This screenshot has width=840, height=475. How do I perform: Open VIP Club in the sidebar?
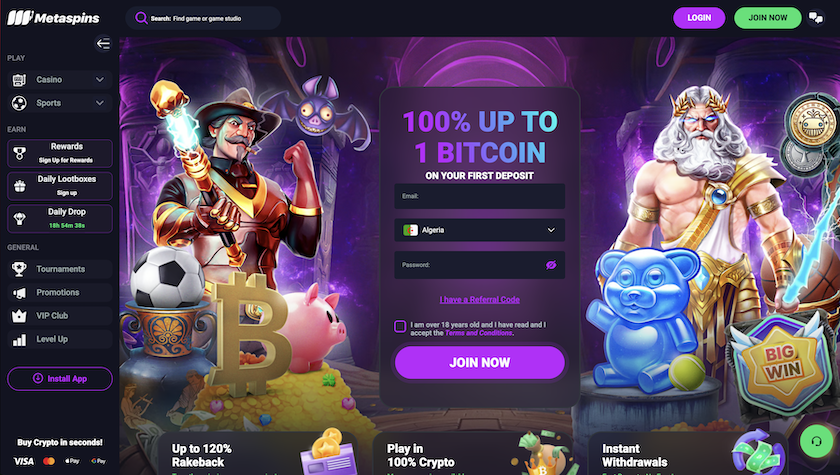coord(60,316)
